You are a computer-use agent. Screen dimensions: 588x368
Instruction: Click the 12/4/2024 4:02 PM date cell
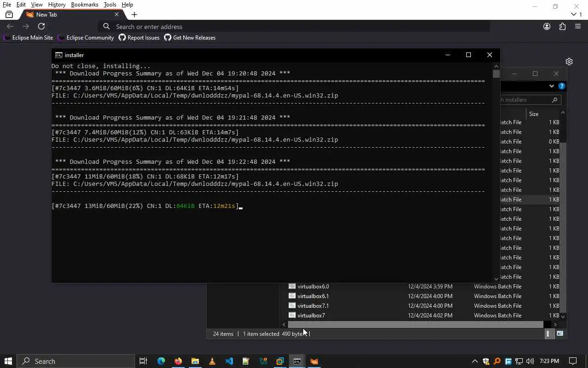[430, 316]
